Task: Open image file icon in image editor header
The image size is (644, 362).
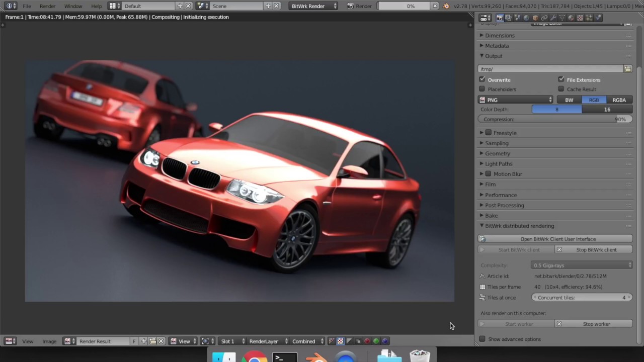Action: 152,341
